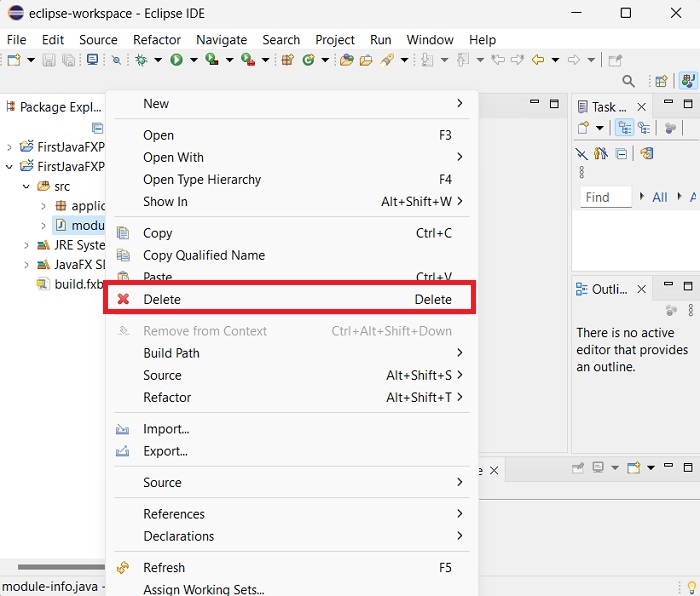Image resolution: width=700 pixels, height=596 pixels.
Task: Open the Project menu
Action: 335,40
